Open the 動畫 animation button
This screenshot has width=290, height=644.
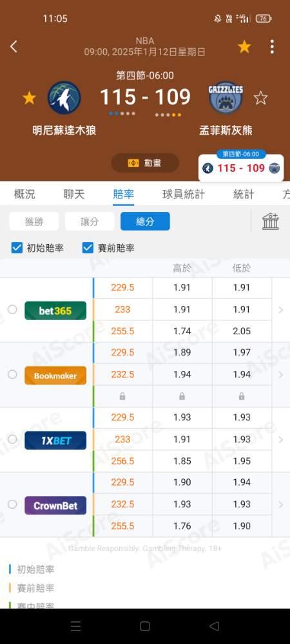[145, 163]
